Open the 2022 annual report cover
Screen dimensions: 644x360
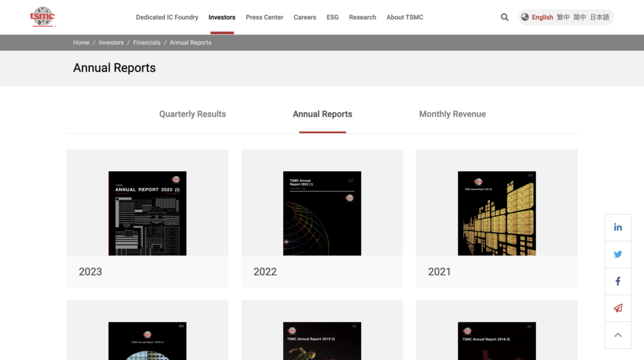click(322, 213)
